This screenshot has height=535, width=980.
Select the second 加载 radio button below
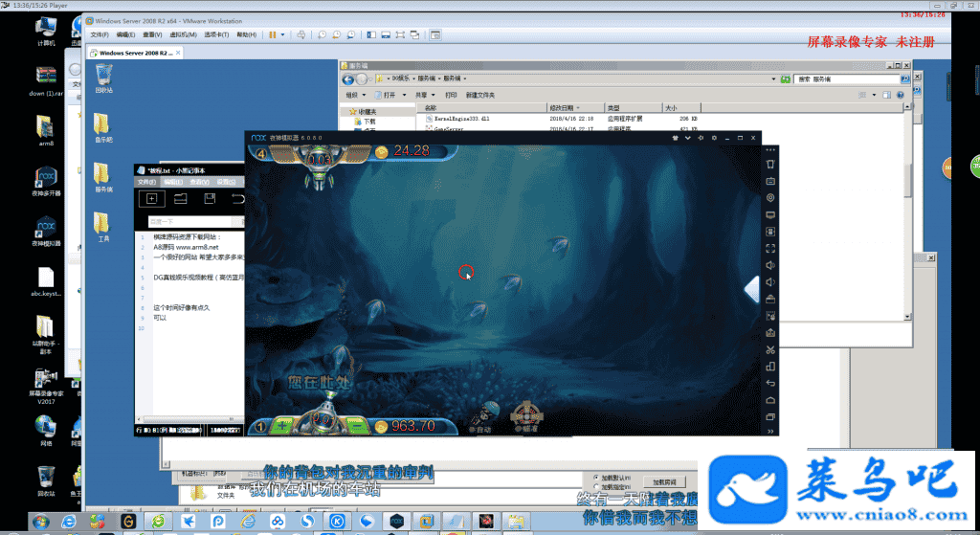point(597,487)
